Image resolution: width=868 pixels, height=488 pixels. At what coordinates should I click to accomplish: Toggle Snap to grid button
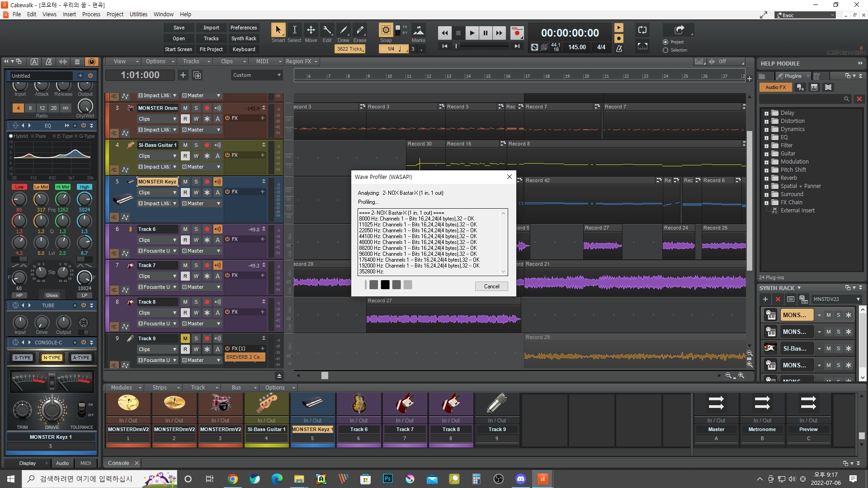point(386,30)
